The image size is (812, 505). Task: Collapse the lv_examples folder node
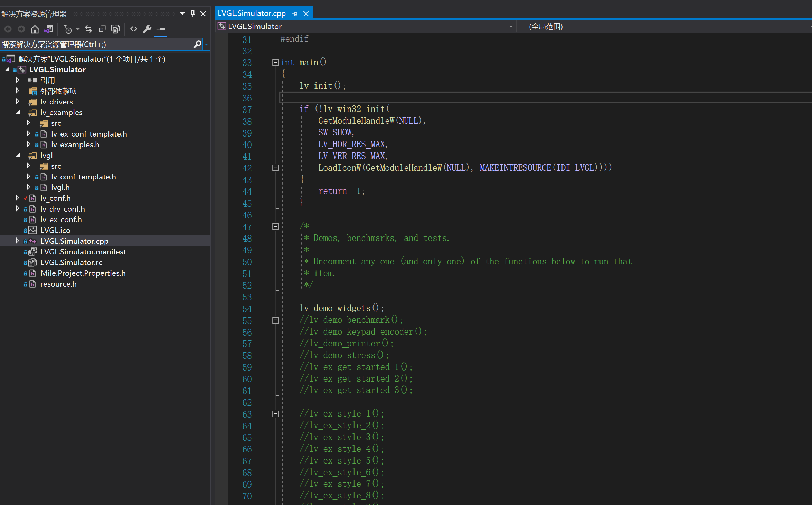point(18,112)
